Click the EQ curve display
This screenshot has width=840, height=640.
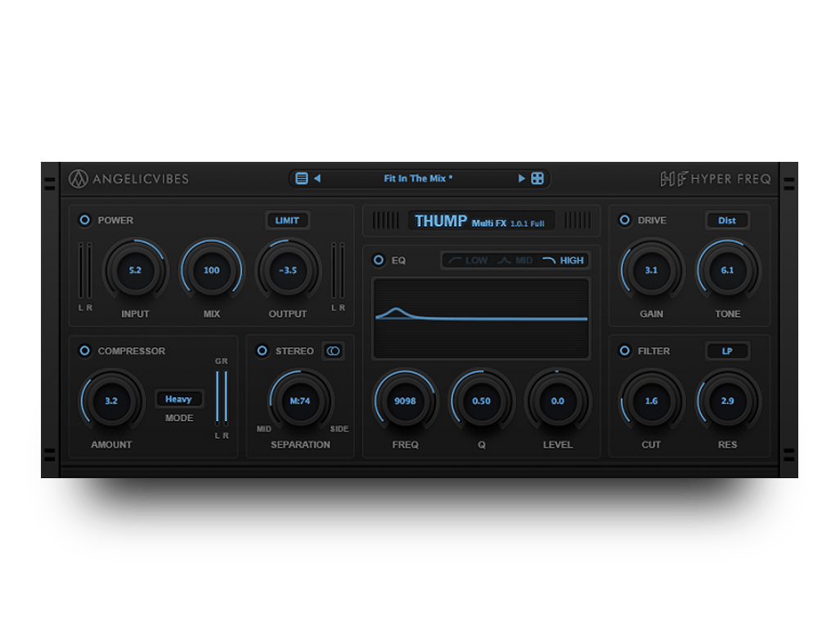[481, 318]
